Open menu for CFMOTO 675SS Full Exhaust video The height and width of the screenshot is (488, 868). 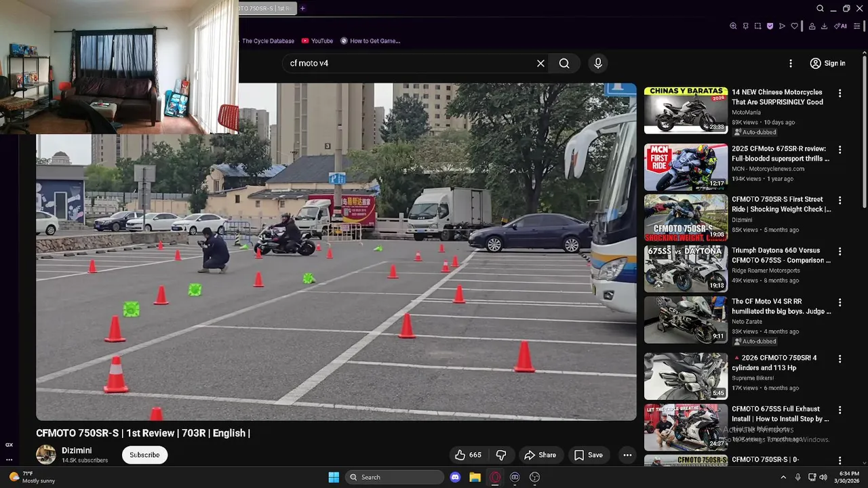(x=840, y=410)
